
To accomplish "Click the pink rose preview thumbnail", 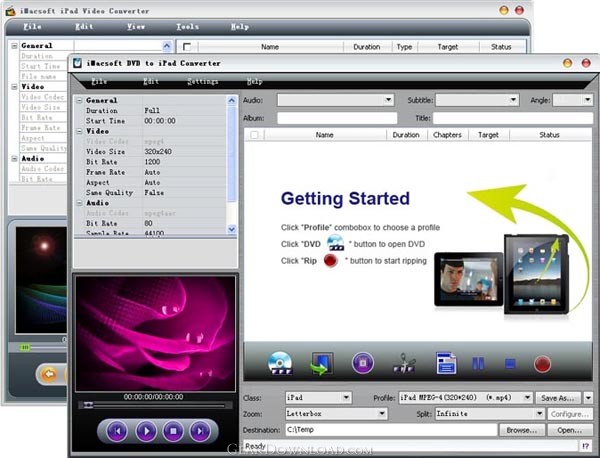I will coord(155,333).
